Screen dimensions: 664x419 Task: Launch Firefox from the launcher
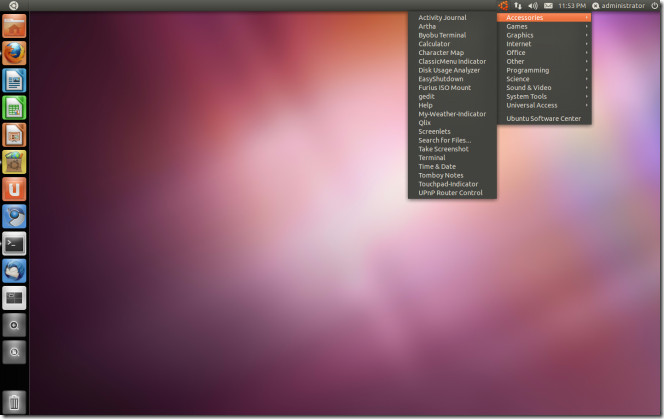click(14, 53)
